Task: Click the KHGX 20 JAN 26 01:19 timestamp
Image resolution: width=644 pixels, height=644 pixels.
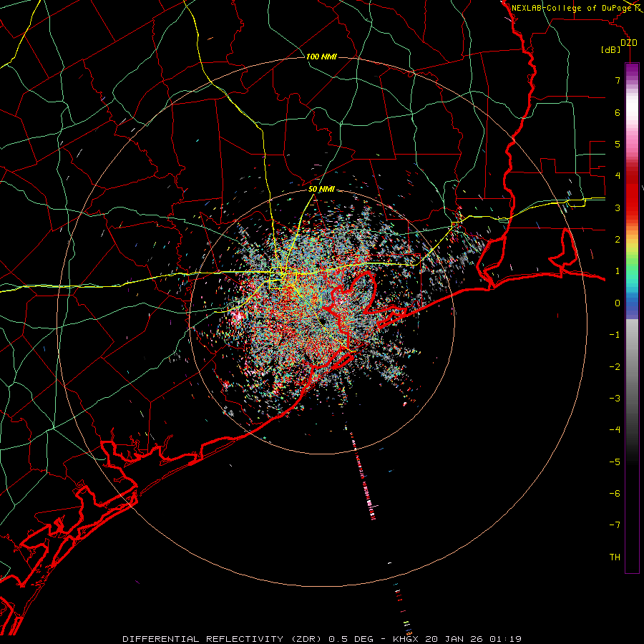Action: [457, 639]
